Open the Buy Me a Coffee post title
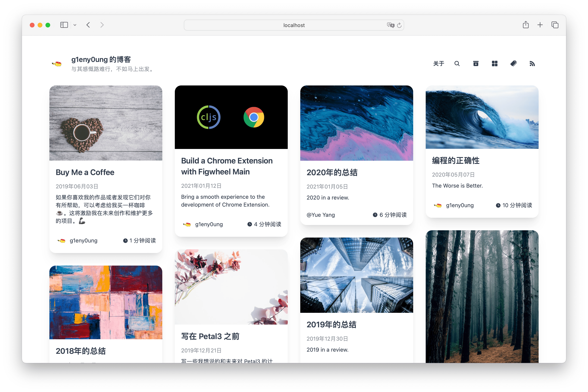The image size is (588, 392). coord(85,172)
